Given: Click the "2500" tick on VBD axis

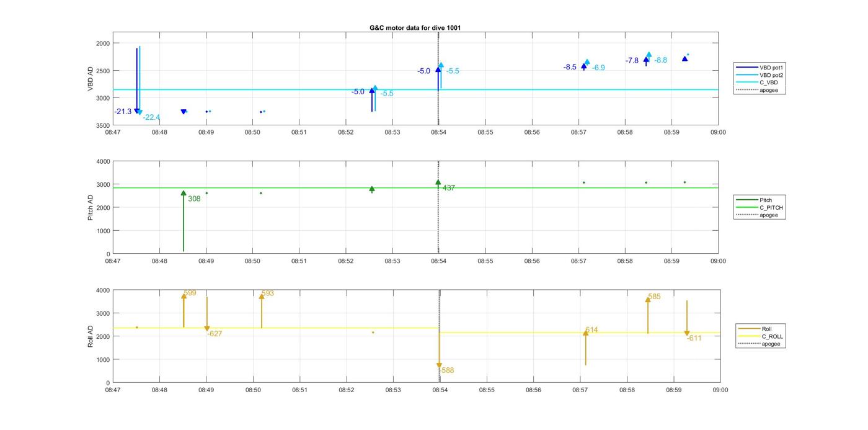Looking at the screenshot, I should coord(103,71).
